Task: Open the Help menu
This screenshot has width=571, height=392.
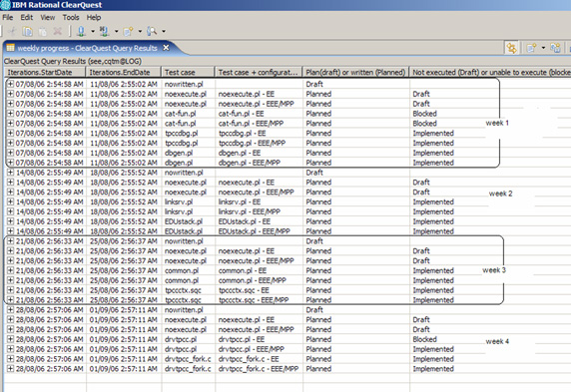Action: point(94,18)
